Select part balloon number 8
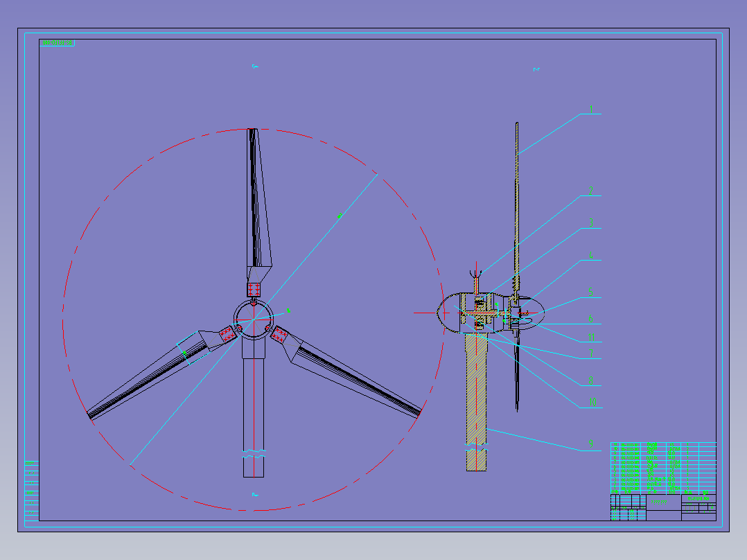 [590, 380]
